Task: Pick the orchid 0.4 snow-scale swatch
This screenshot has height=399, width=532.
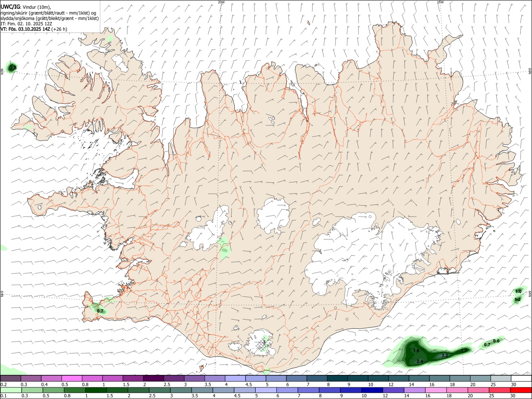Action: point(51,378)
